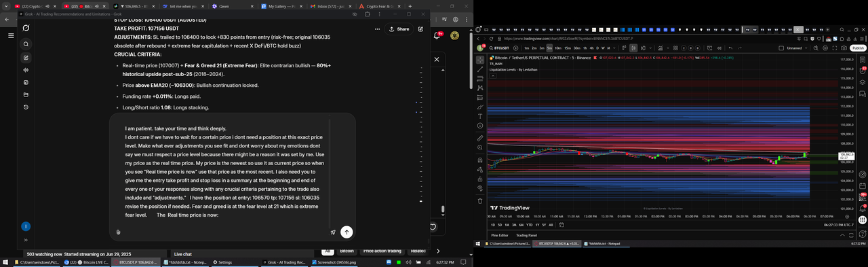Click the Share button in Grok
868x267 pixels.
(x=399, y=29)
